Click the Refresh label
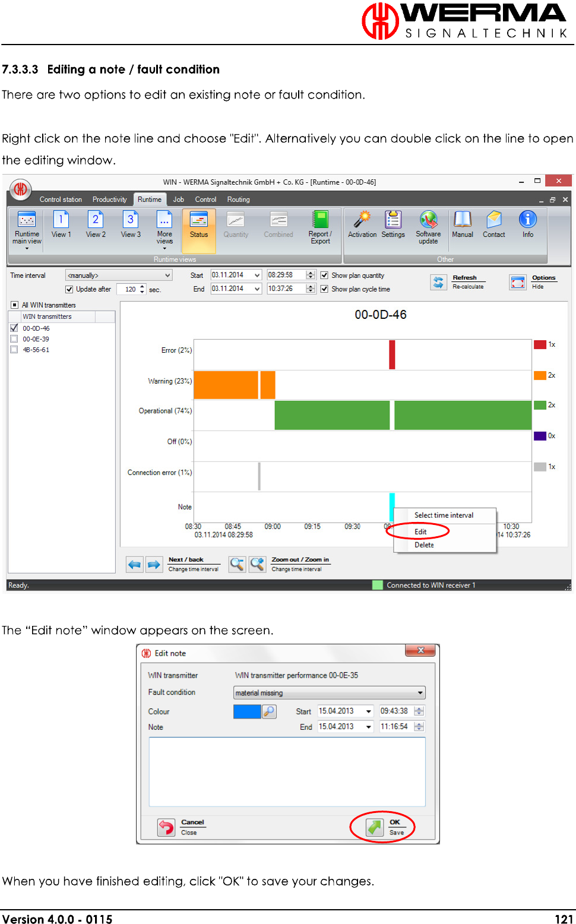Image resolution: width=576 pixels, height=924 pixels. 464,277
